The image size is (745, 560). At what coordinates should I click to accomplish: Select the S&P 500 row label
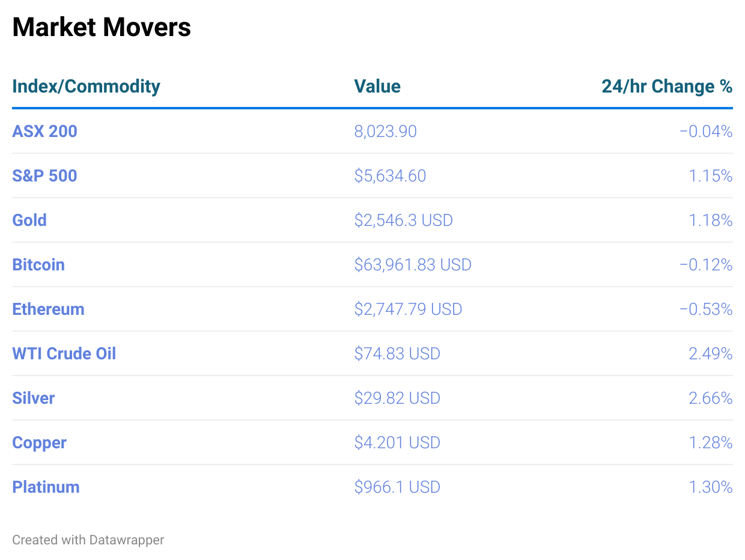coord(45,175)
